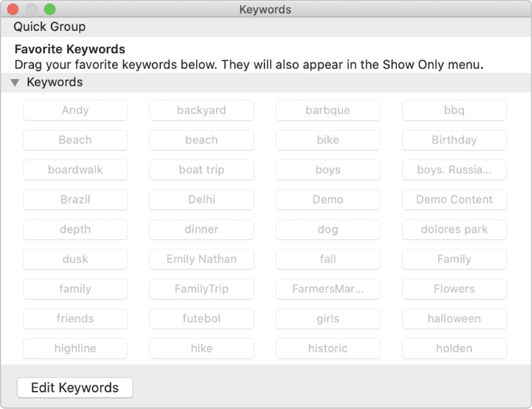The image size is (532, 409).
Task: Select the Flowers keyword
Action: pos(454,289)
